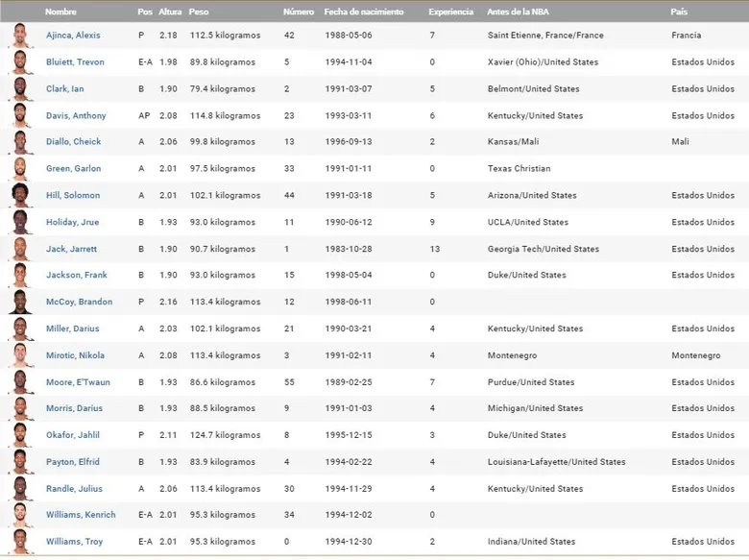This screenshot has width=749, height=560.
Task: Open the Davis, Anthony player link
Action: pos(76,116)
